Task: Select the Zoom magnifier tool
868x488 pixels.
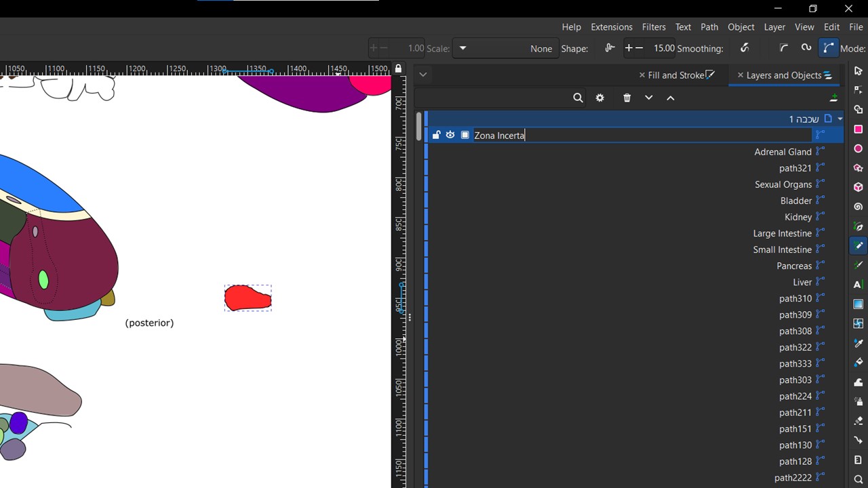Action: click(858, 479)
